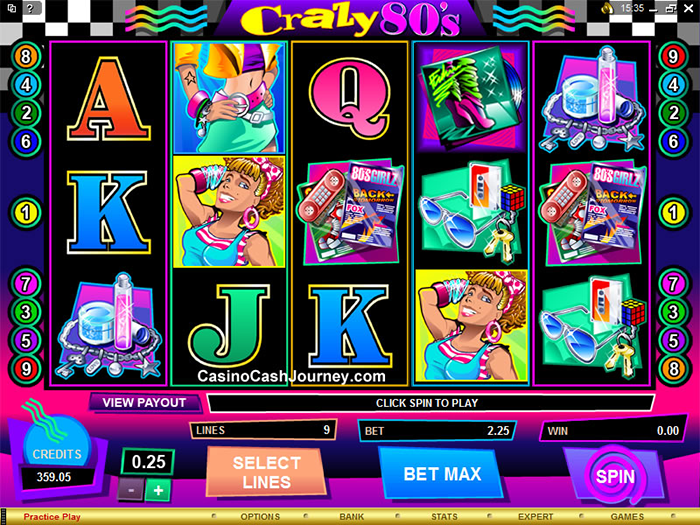Open the Games menu
The height and width of the screenshot is (525, 700).
tap(627, 517)
